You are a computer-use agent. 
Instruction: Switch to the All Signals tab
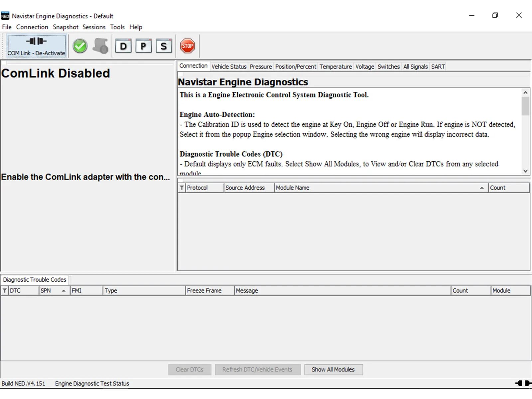[415, 66]
